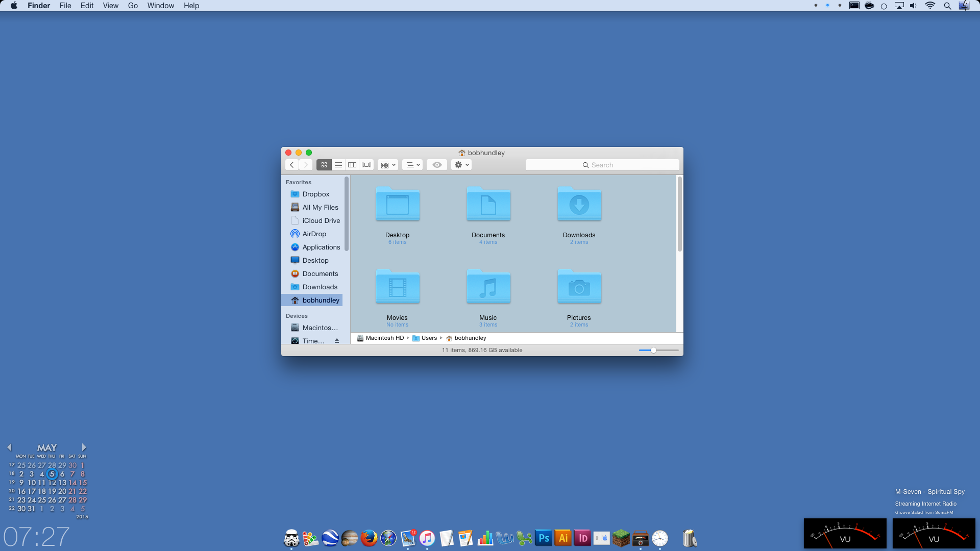980x551 pixels.
Task: Go back in Finder history
Action: tap(292, 165)
